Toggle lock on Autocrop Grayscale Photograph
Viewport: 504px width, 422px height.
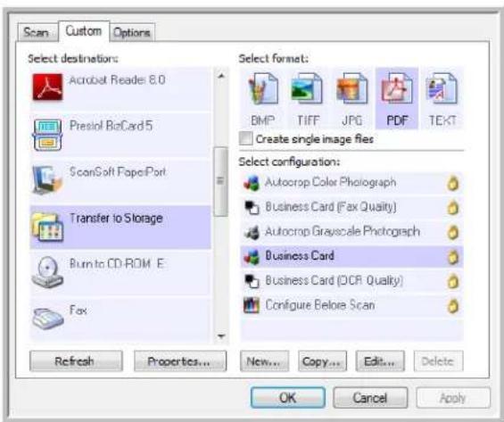(453, 232)
